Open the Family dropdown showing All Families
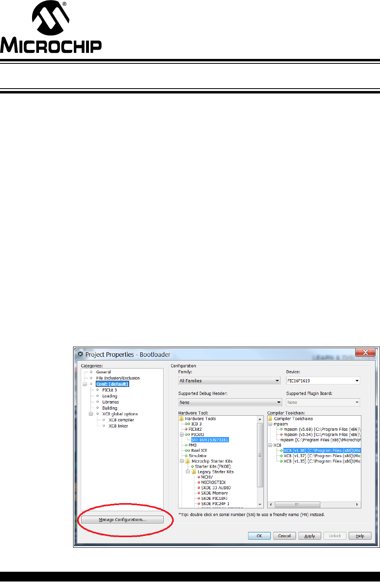The width and height of the screenshot is (380, 588). point(230,381)
